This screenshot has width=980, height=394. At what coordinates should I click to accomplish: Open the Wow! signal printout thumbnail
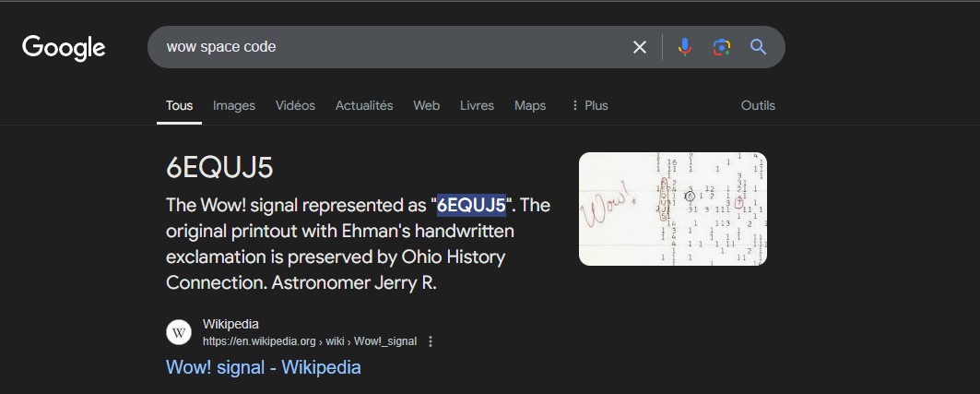[x=673, y=209]
